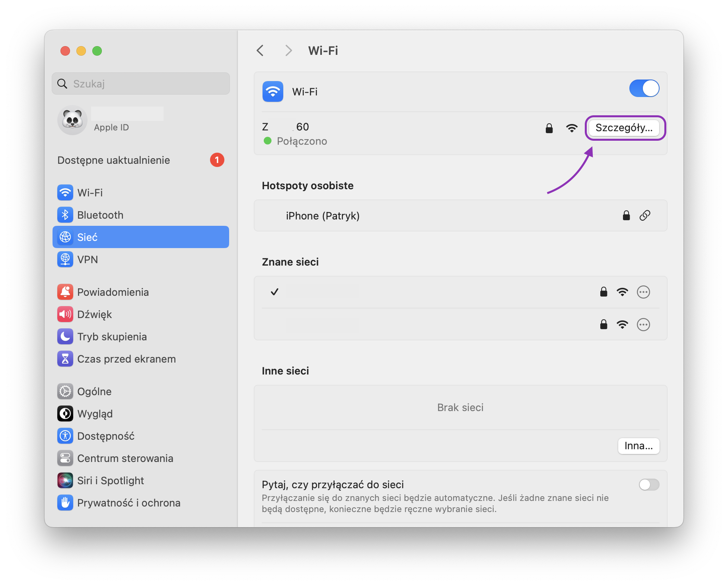
Task: Click the checkmark of first known network
Action: click(274, 292)
